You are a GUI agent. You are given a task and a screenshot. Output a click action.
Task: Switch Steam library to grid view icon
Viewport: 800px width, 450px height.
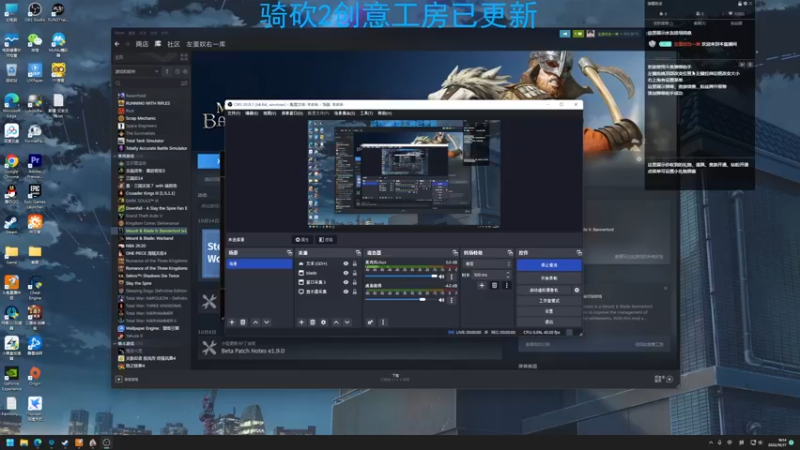pos(184,57)
